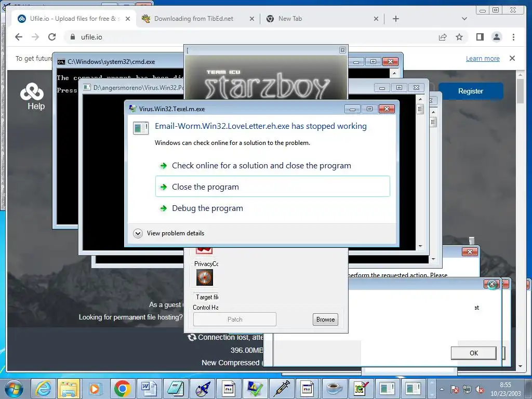The height and width of the screenshot is (399, 532).
Task: Launch Internet Explorer from taskbar
Action: pos(44,389)
